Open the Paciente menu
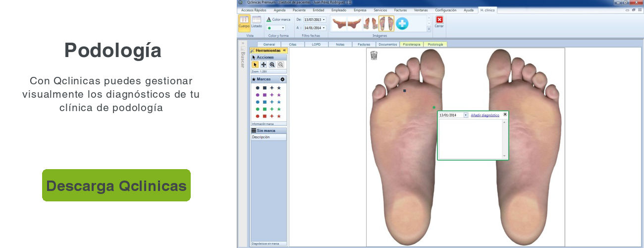This screenshot has height=248, width=644. 299,10
